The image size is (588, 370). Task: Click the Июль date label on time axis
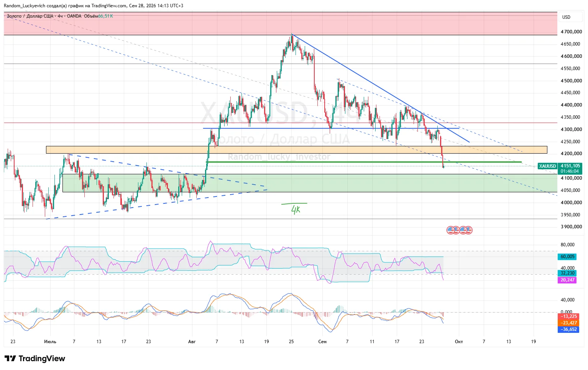click(50, 342)
